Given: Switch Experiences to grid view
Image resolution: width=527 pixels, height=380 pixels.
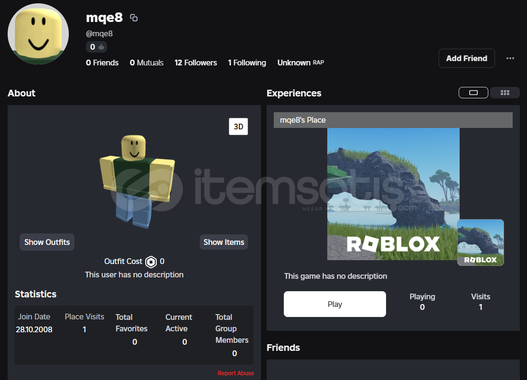Looking at the screenshot, I should (x=505, y=93).
